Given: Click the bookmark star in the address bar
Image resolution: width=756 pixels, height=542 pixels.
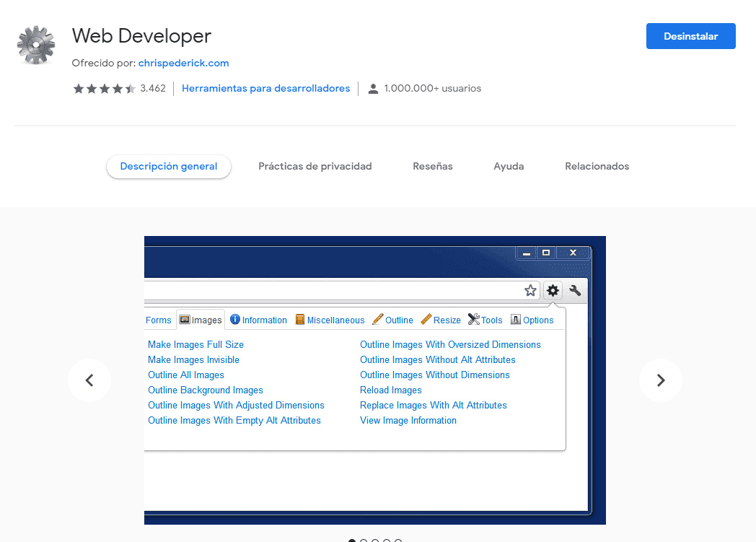Looking at the screenshot, I should (x=530, y=290).
